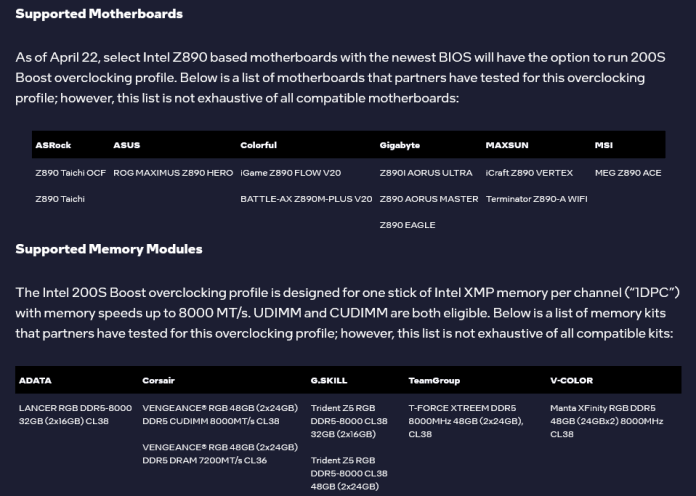Select the V-COLOR column header
Viewport: 696px width, 496px height.
point(571,381)
